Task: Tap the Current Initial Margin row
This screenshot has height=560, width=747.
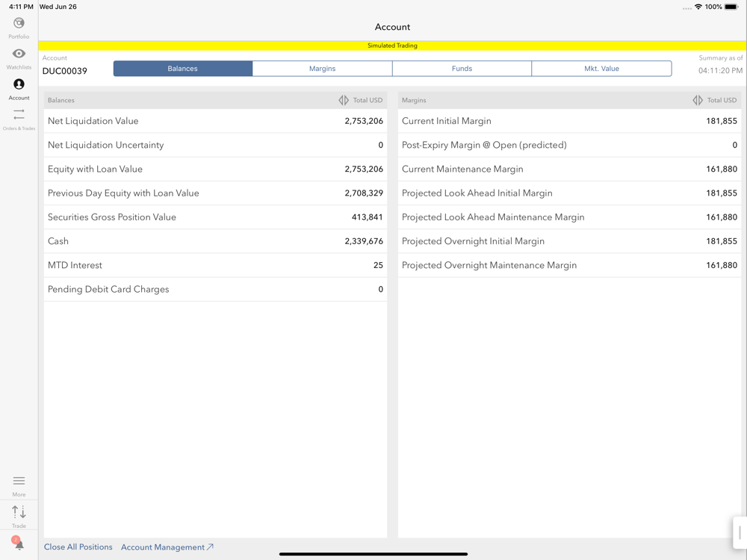Action: 569,121
